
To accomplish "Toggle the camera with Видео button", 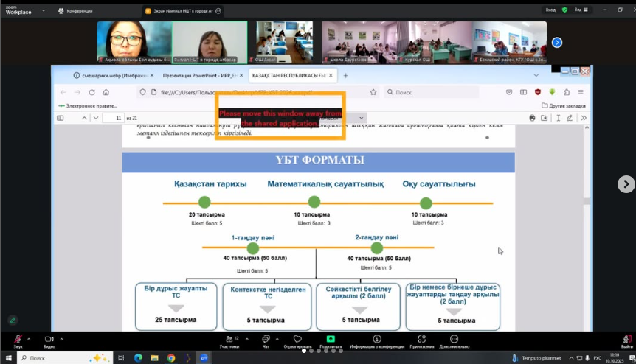I will pyautogui.click(x=49, y=340).
